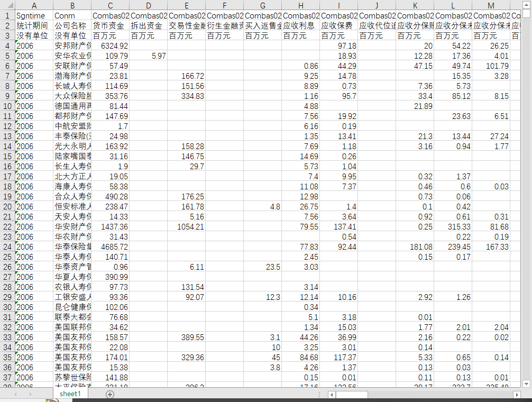532x402 pixels.
Task: Select row 24 header
Action: 7,247
